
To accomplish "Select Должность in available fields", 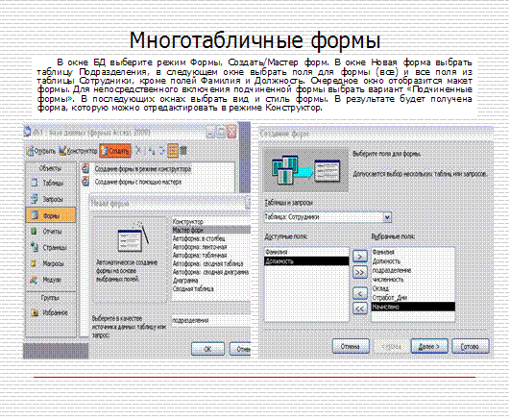I will [x=306, y=261].
